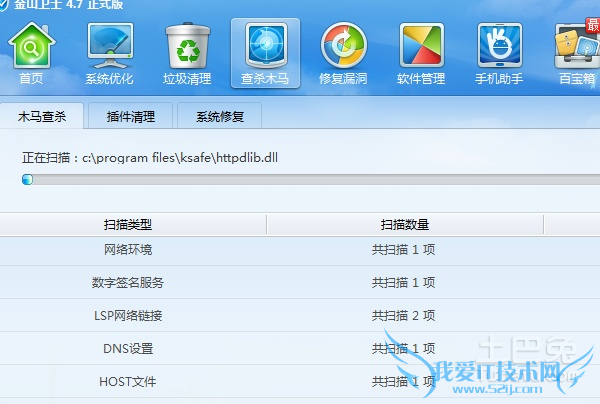The height and width of the screenshot is (404, 600).
Task: Open the 首页 home icon
Action: (x=31, y=54)
